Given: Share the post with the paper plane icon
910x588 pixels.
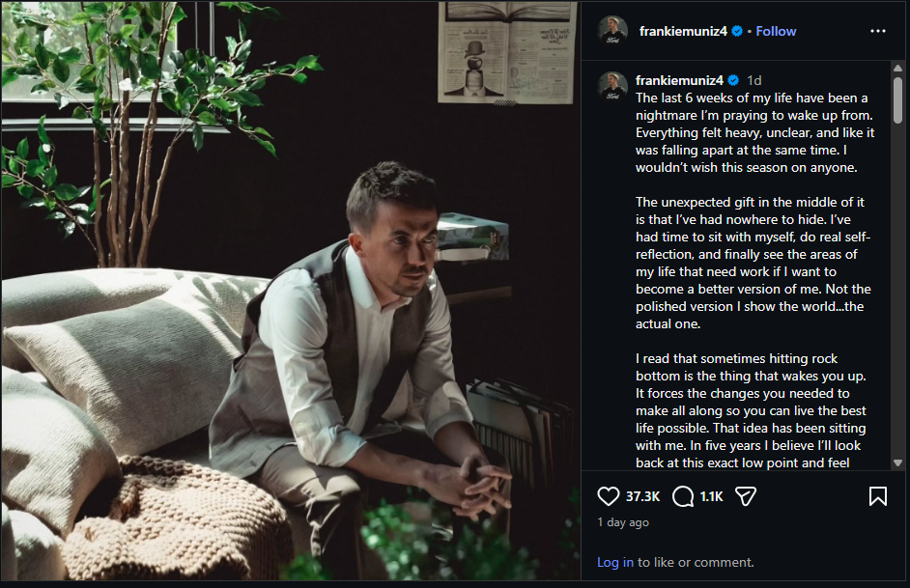Looking at the screenshot, I should tap(746, 496).
